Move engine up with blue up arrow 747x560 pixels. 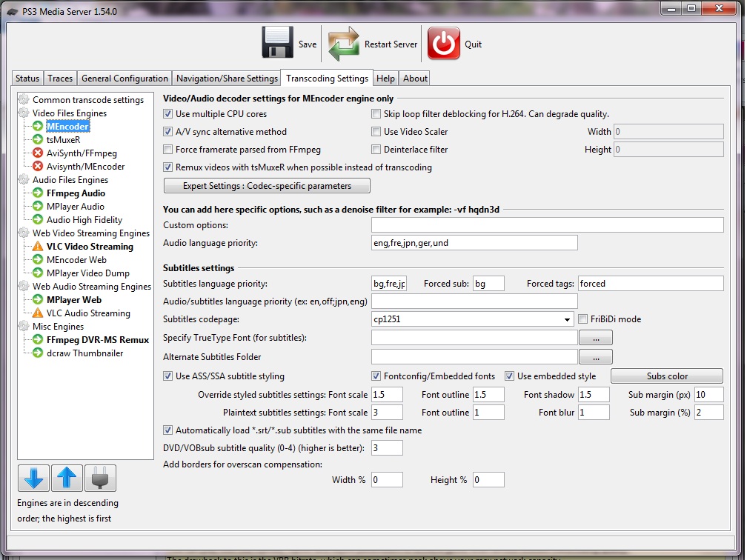click(67, 478)
